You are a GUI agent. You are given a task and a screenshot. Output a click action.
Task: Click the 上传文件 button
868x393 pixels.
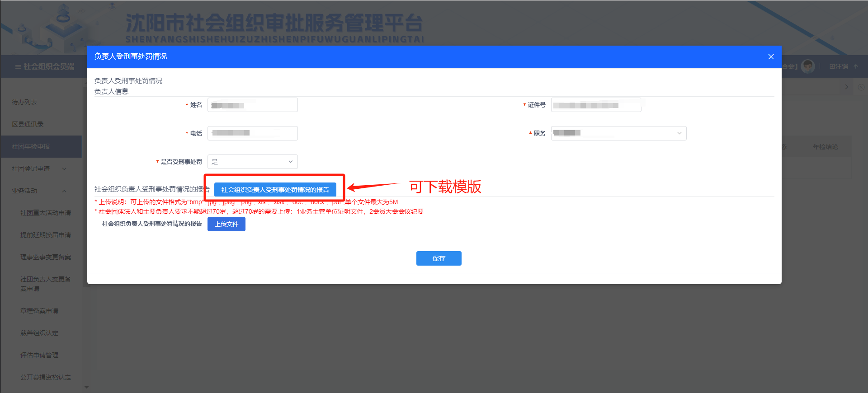click(226, 224)
